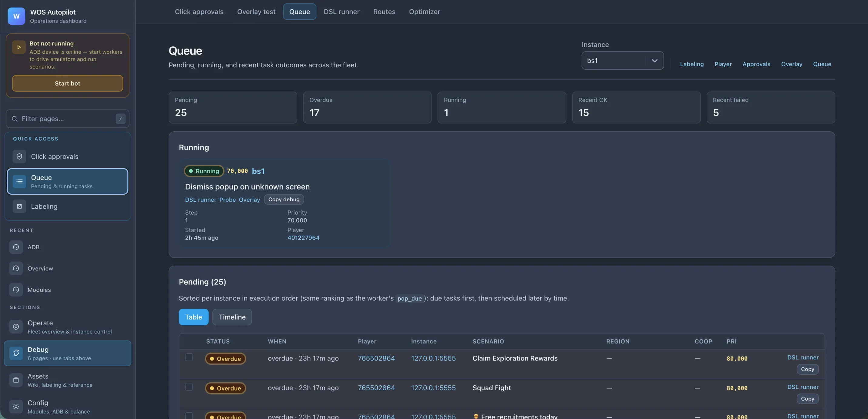
Task: Click the Overdue 17 stat card
Action: click(x=367, y=107)
